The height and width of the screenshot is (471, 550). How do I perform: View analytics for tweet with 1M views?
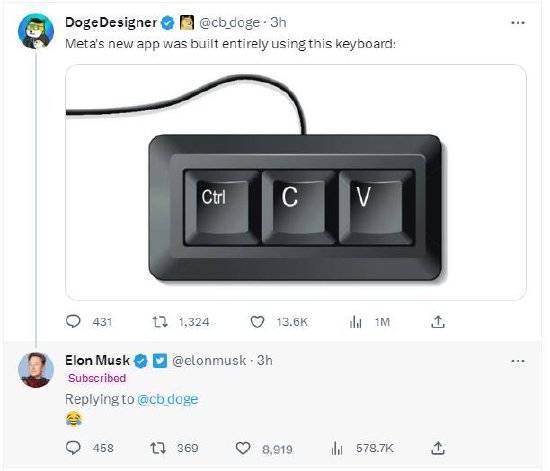(355, 322)
